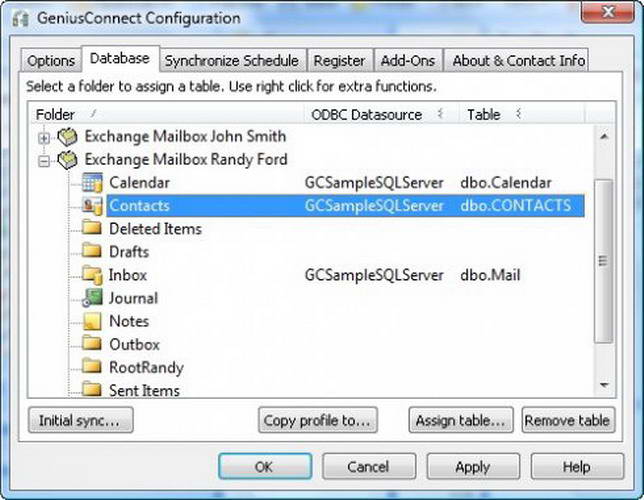
Task: Switch to the Synchronize Schedule tab
Action: click(231, 61)
